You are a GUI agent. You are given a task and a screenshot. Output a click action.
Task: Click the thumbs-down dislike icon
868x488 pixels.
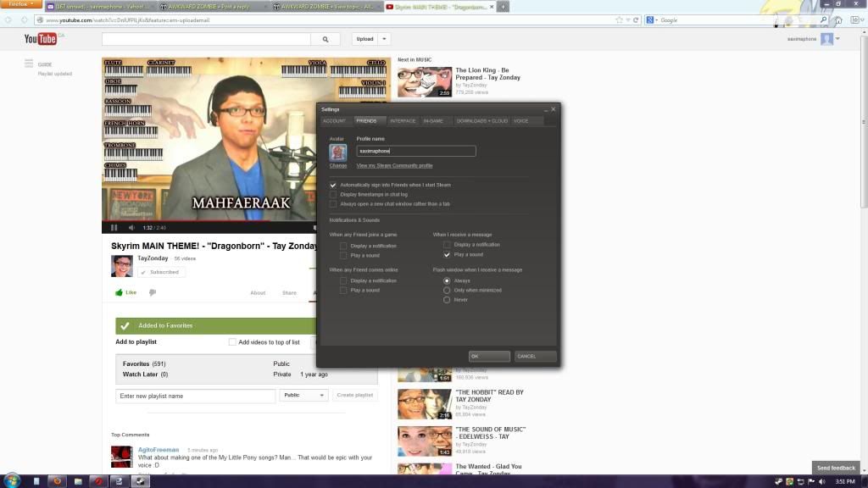pos(153,292)
